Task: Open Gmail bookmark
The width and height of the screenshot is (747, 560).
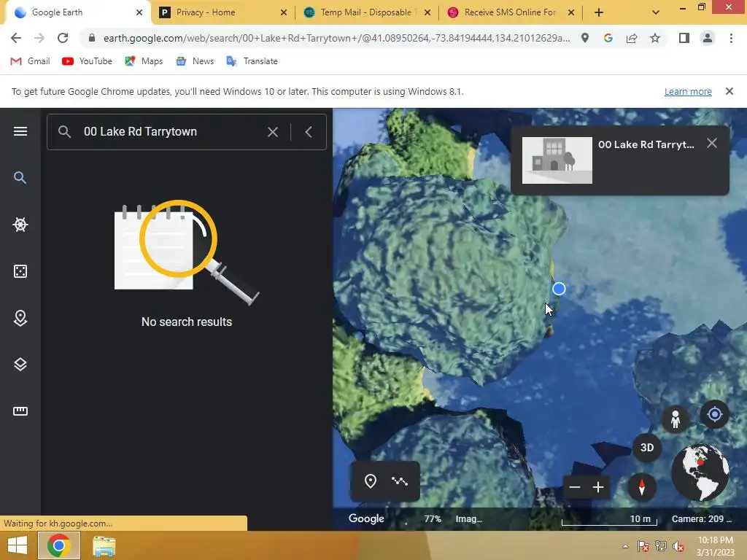Action: 30,61
